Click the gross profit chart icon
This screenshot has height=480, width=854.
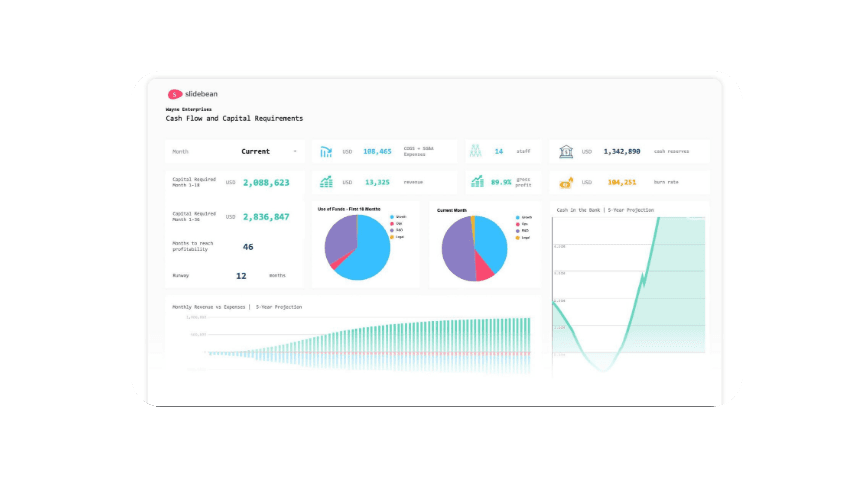tap(477, 182)
